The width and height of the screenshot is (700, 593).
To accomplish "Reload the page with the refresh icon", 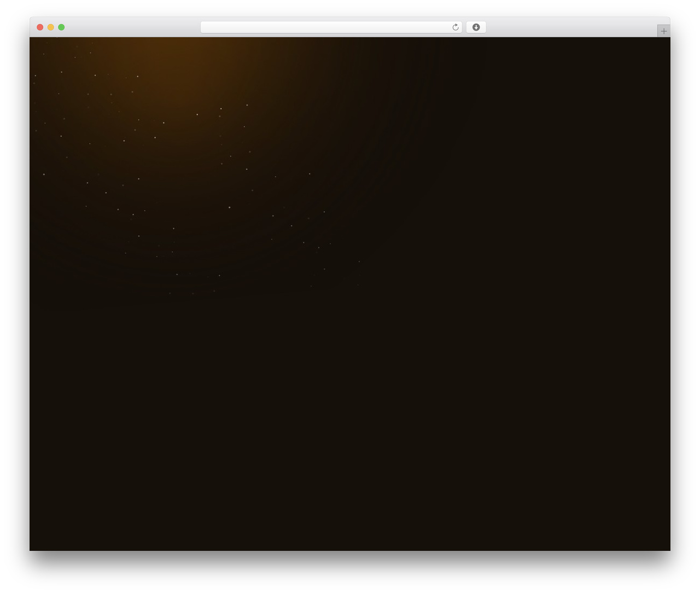I will click(455, 27).
